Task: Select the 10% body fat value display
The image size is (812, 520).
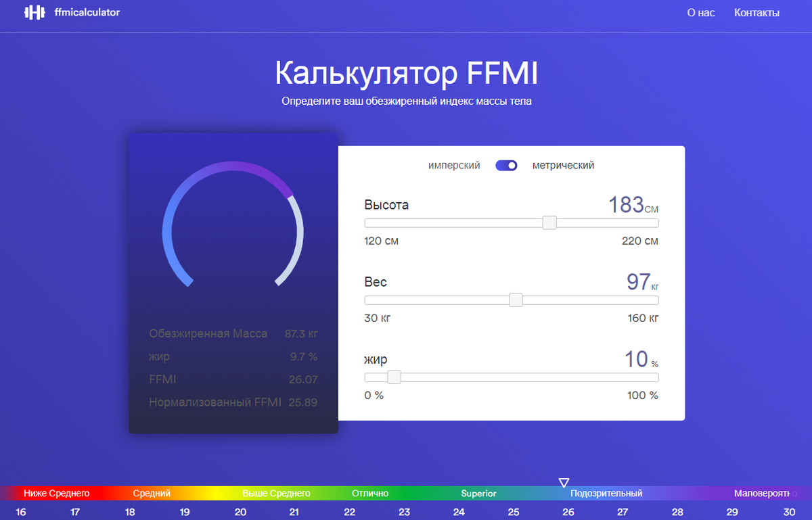Action: click(636, 359)
